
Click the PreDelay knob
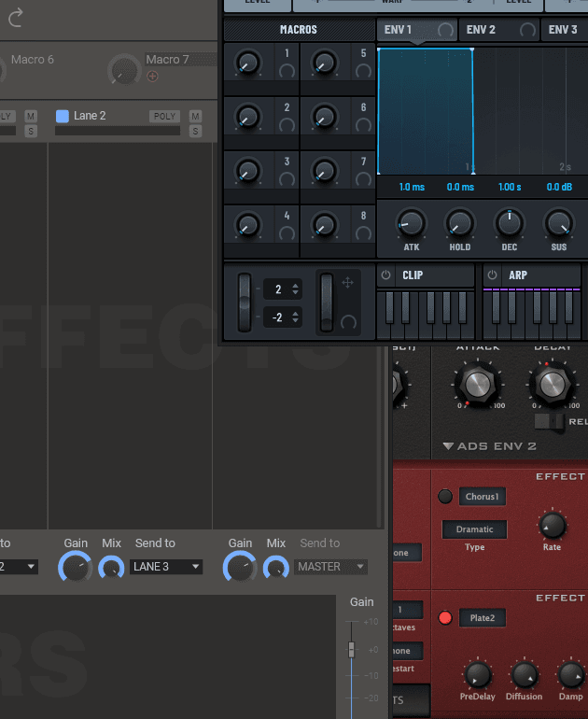click(478, 675)
